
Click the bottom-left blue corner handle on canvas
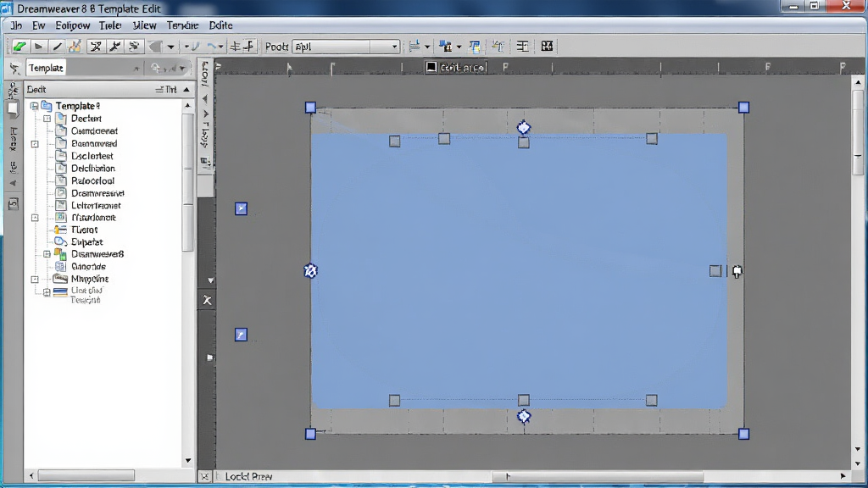(x=310, y=434)
